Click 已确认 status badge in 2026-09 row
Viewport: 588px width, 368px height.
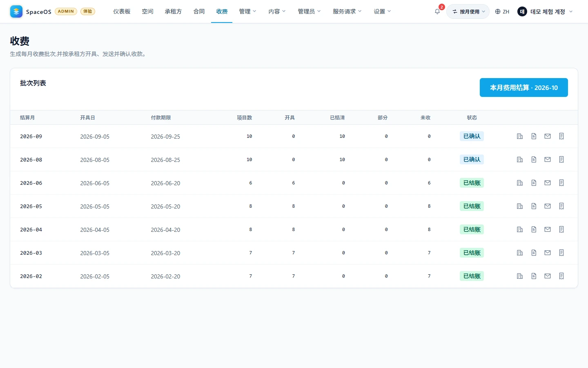(472, 136)
